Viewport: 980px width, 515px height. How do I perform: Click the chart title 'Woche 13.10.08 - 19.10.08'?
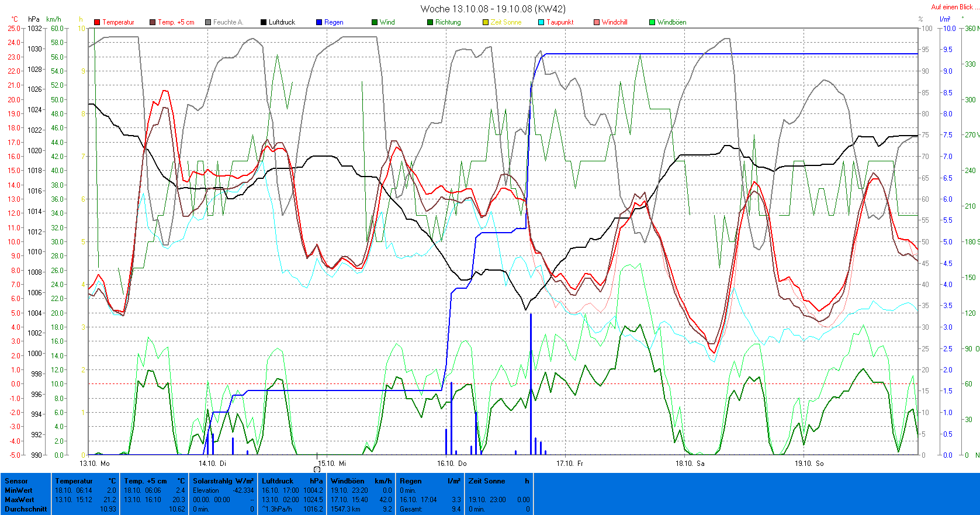point(493,9)
